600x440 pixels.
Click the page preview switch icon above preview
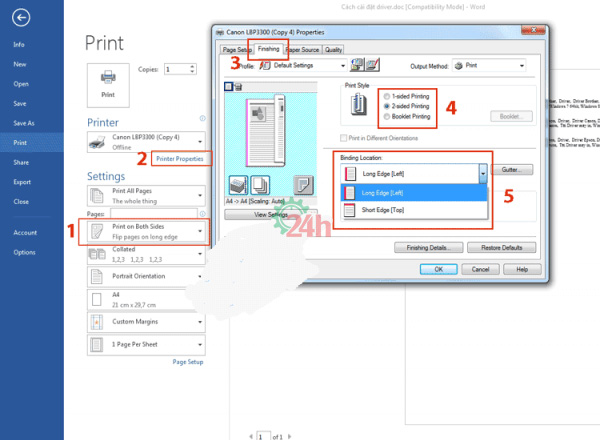228,86
